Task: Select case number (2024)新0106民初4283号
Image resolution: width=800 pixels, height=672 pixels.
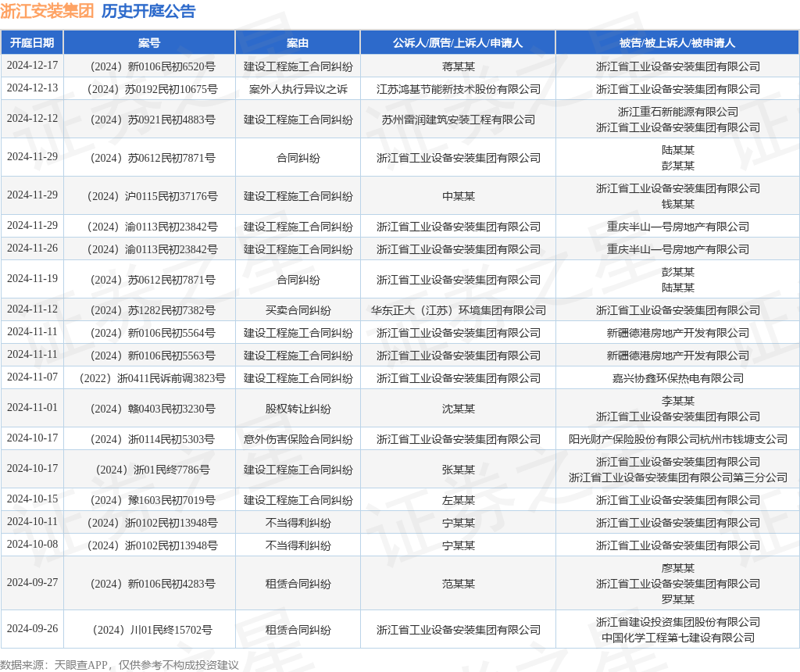Action: click(152, 584)
